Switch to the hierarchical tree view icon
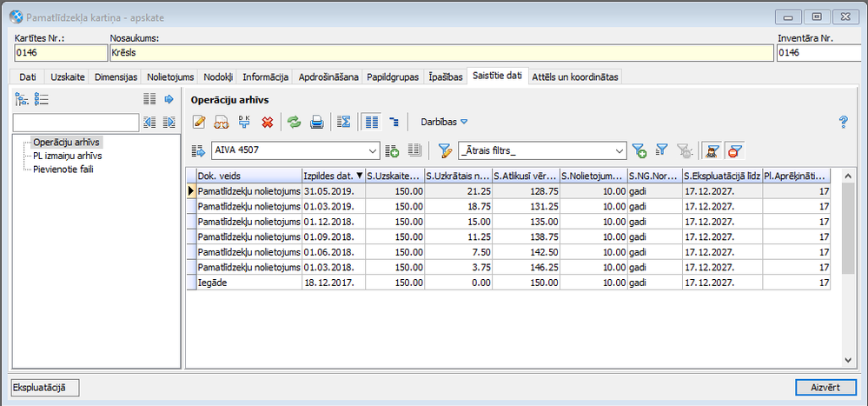 click(394, 122)
